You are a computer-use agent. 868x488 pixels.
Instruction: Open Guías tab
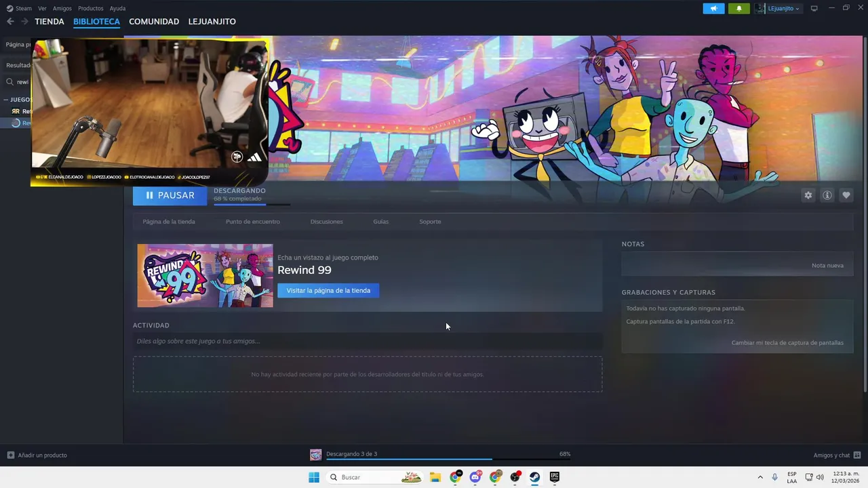(x=380, y=222)
